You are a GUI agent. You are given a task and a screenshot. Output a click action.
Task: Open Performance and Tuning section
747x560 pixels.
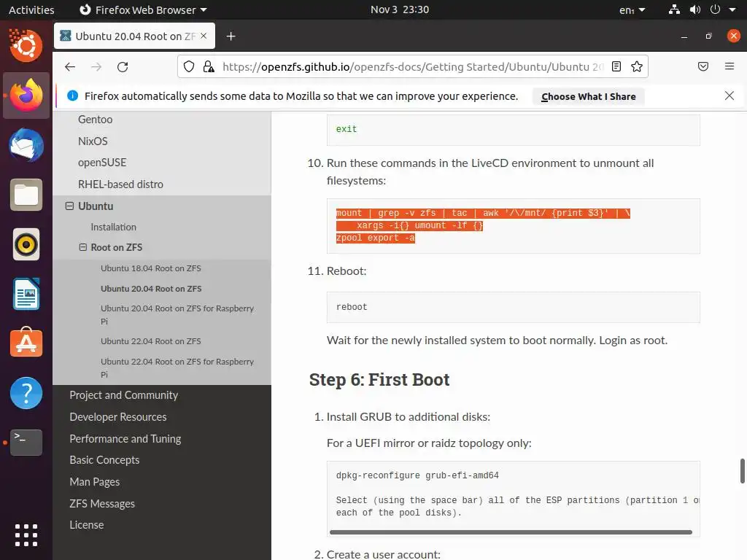point(125,438)
